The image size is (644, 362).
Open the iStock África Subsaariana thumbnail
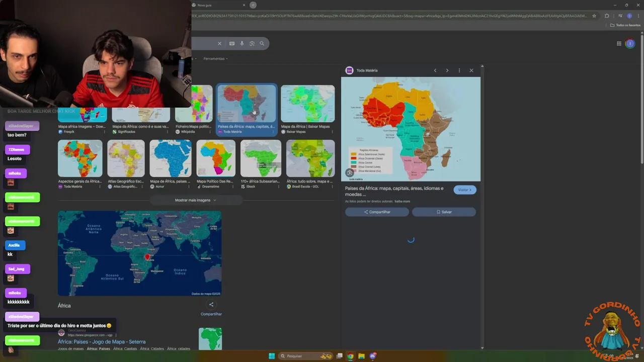point(261,158)
